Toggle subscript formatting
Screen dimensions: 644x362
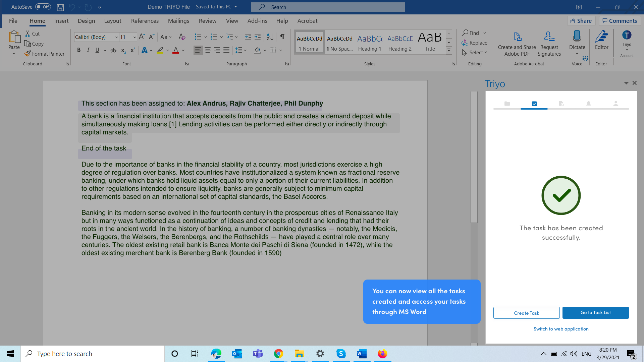coord(123,50)
